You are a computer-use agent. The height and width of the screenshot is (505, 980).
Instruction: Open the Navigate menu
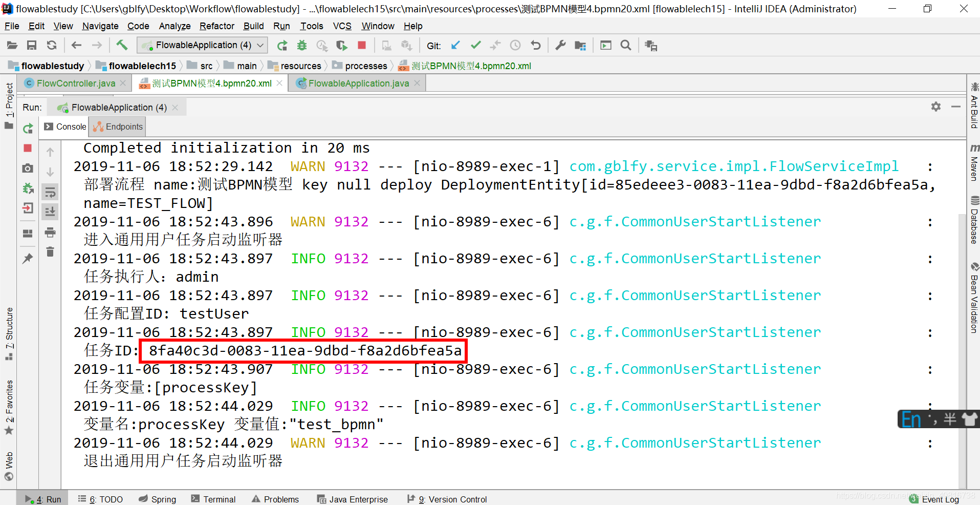point(100,26)
